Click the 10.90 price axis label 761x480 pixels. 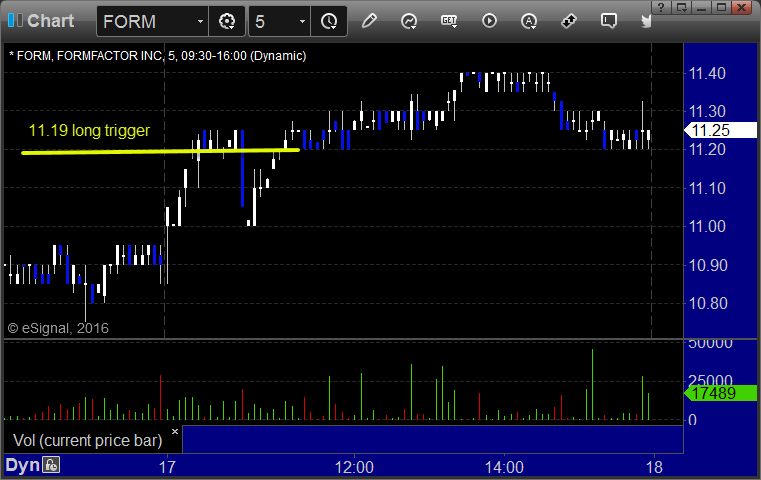(708, 265)
